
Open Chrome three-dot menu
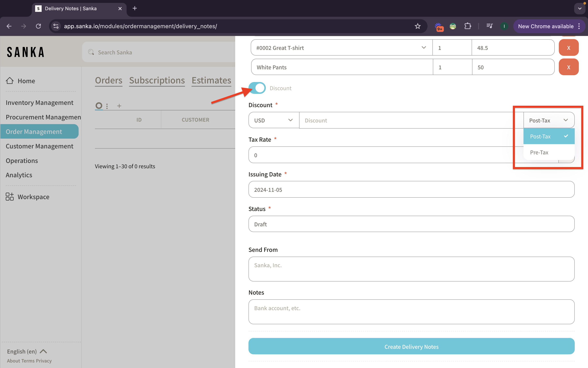coord(579,26)
